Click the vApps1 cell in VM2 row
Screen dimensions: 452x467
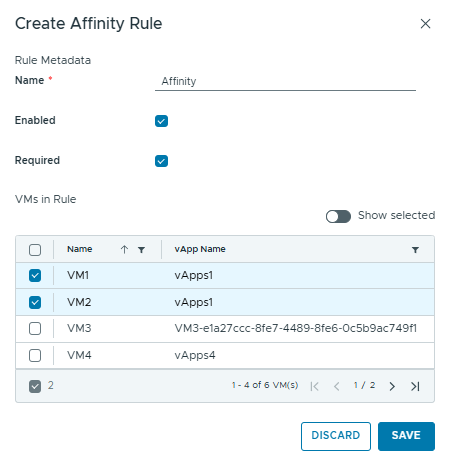(194, 302)
